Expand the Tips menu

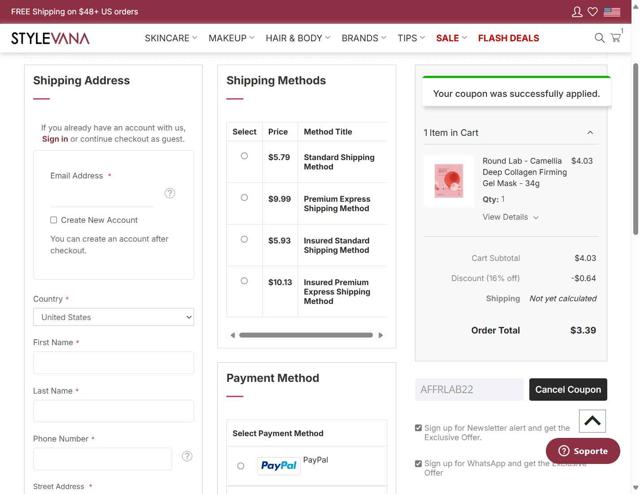(411, 38)
